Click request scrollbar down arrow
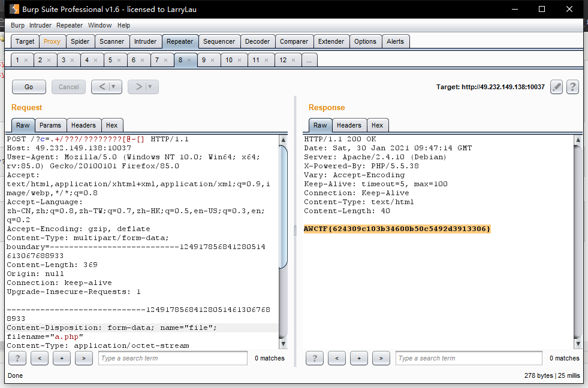Image resolution: width=588 pixels, height=388 pixels. [283, 344]
